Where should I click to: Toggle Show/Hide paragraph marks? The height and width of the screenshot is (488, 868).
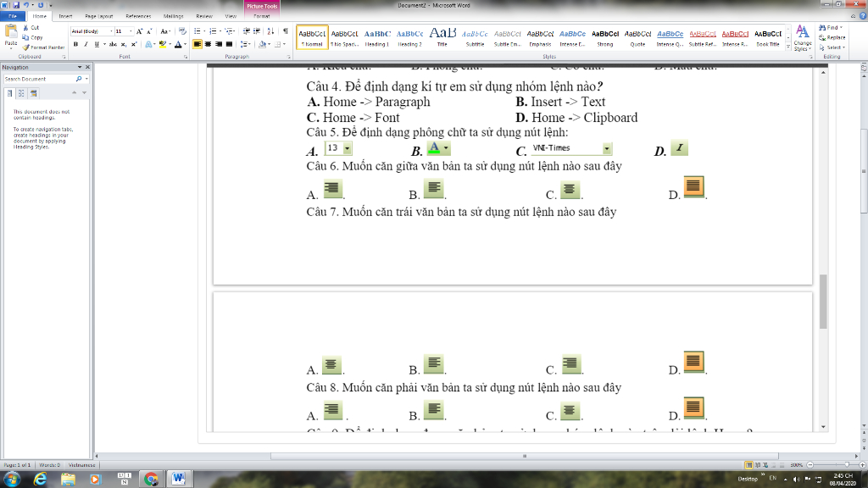(286, 31)
